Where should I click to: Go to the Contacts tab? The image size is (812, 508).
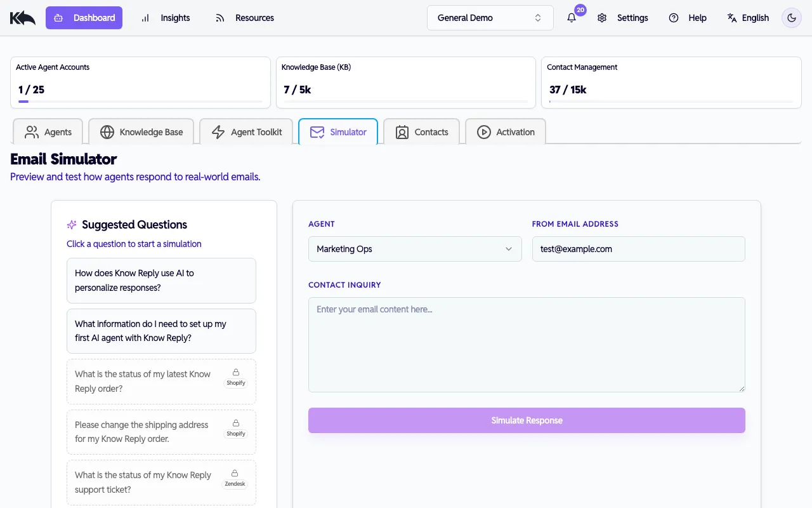(x=421, y=132)
